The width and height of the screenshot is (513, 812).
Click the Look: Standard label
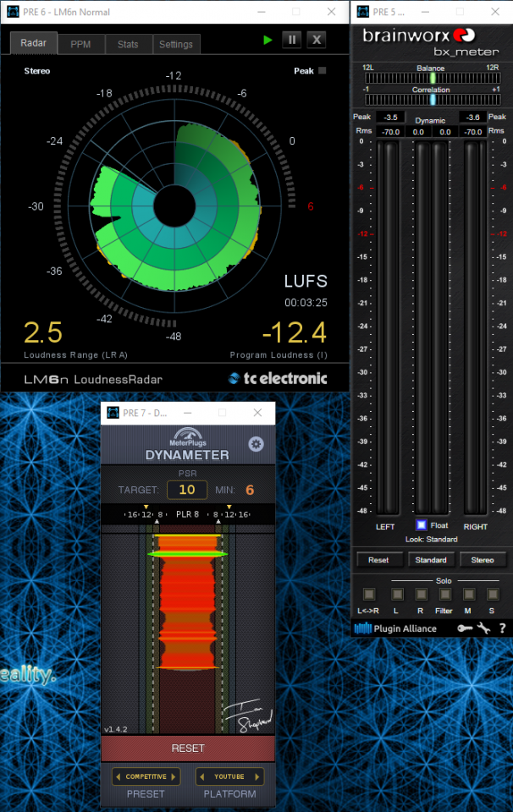pyautogui.click(x=431, y=539)
